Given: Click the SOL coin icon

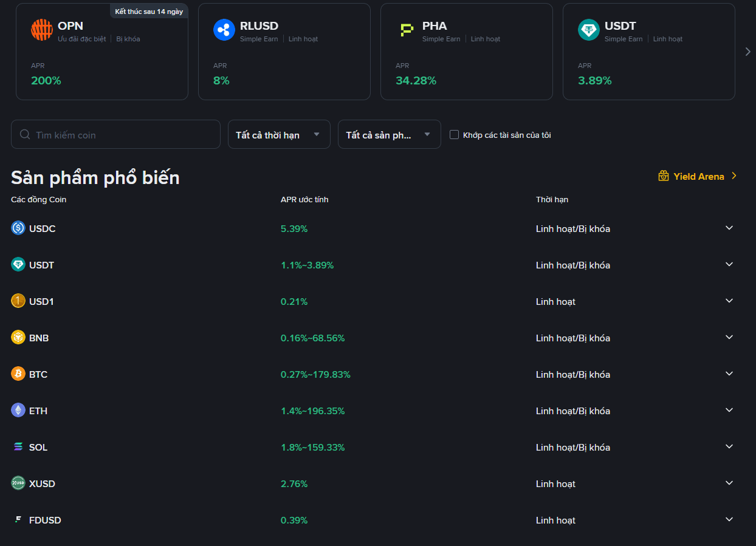Looking at the screenshot, I should click(18, 447).
